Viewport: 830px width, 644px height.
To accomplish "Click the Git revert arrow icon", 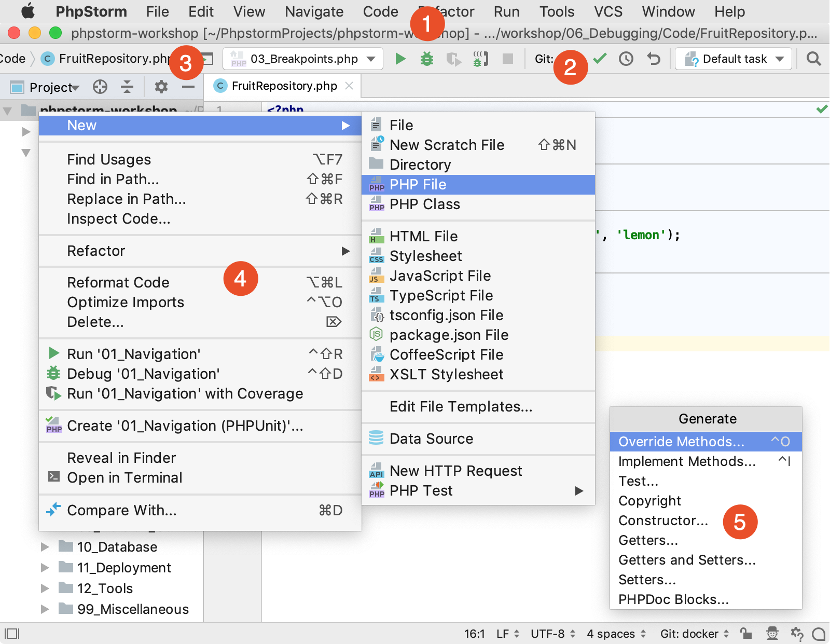I will click(654, 59).
